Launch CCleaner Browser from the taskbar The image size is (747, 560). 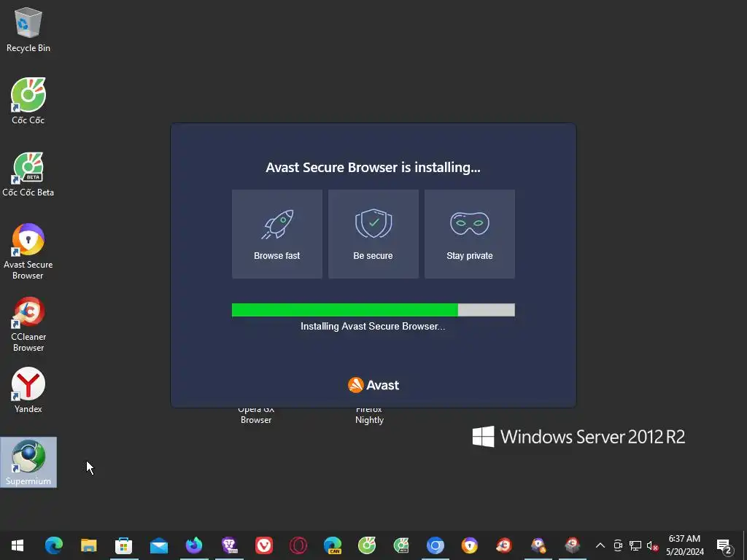(504, 545)
